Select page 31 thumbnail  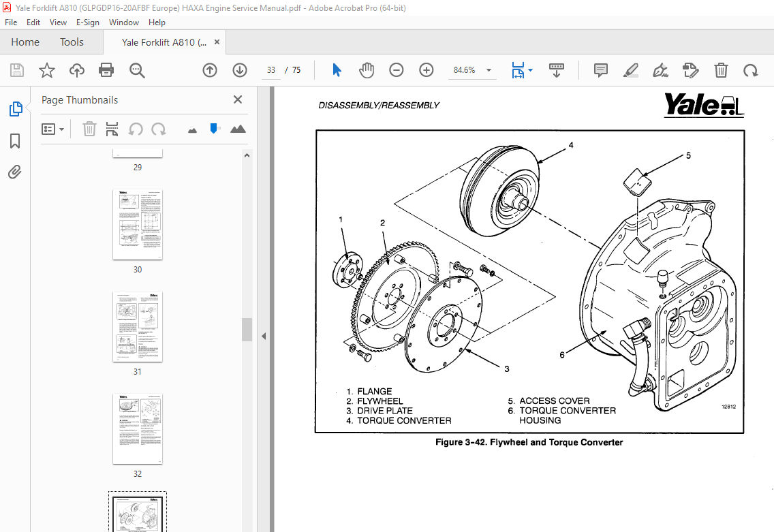[x=138, y=327]
